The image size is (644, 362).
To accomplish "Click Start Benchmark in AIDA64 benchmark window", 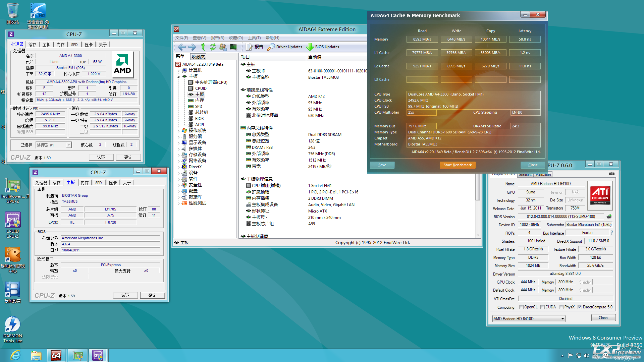I will click(x=458, y=165).
